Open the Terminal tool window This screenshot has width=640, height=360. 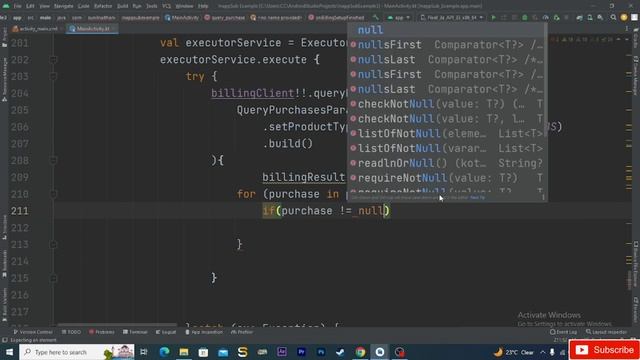point(135,332)
